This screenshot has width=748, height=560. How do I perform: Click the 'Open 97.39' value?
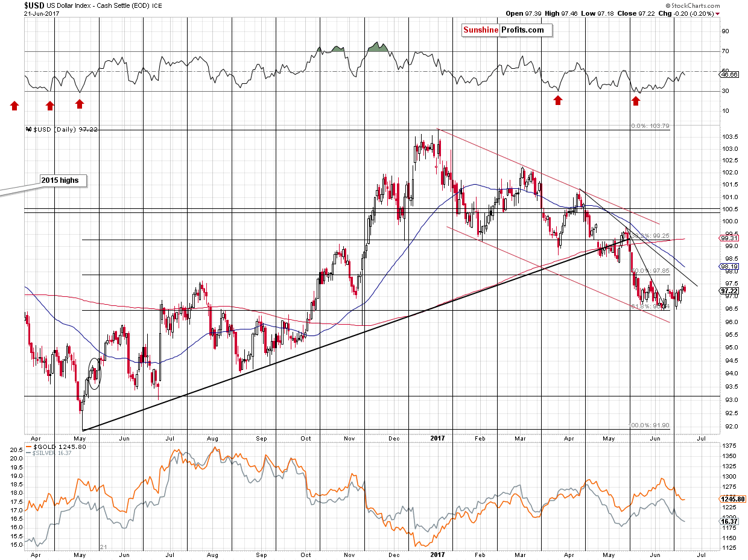point(524,13)
